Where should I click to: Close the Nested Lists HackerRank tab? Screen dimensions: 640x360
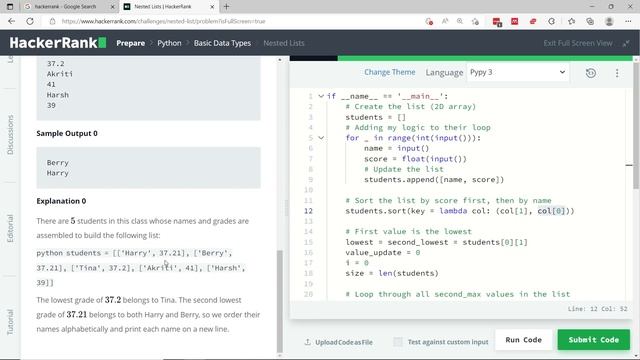point(212,7)
